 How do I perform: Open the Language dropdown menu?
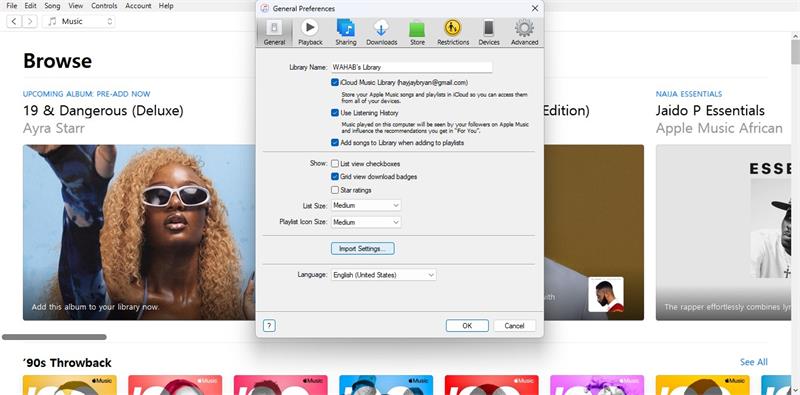click(x=384, y=275)
